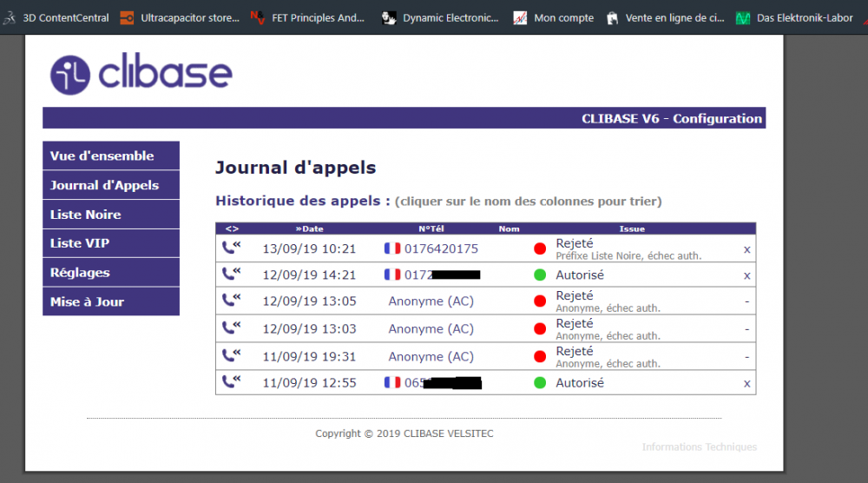Click incoming call icon for 12/09/19 13:05
The height and width of the screenshot is (483, 868).
tap(232, 300)
